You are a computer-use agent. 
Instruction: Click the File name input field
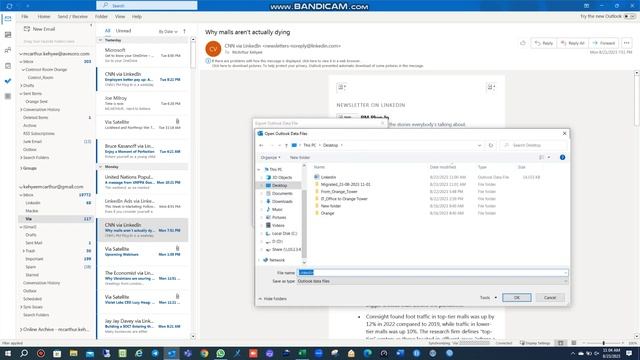pyautogui.click(x=432, y=272)
